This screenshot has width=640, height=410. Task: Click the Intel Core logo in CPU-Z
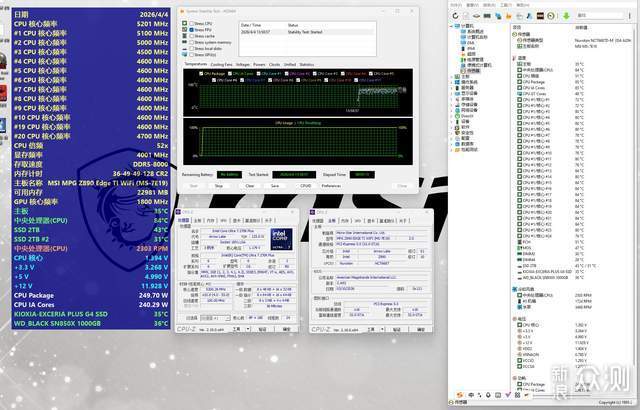(282, 239)
